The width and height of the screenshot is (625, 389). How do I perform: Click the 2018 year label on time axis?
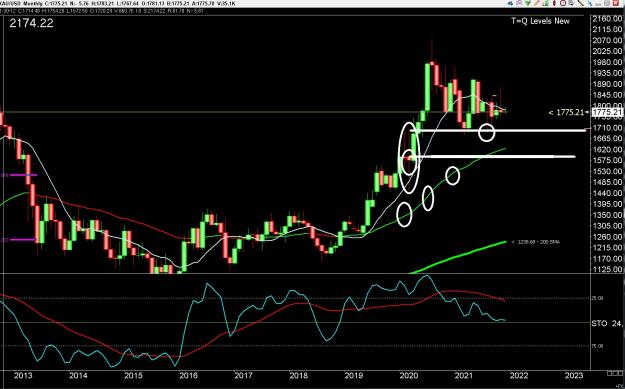298,375
